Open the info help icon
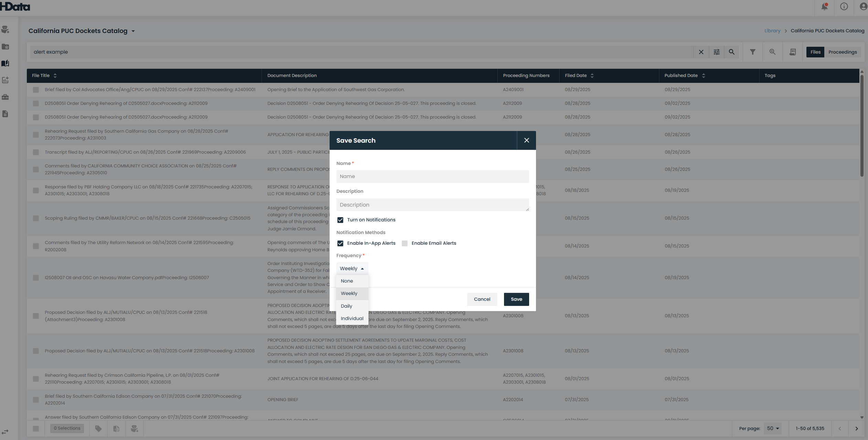Image resolution: width=868 pixels, height=440 pixels. click(x=844, y=7)
